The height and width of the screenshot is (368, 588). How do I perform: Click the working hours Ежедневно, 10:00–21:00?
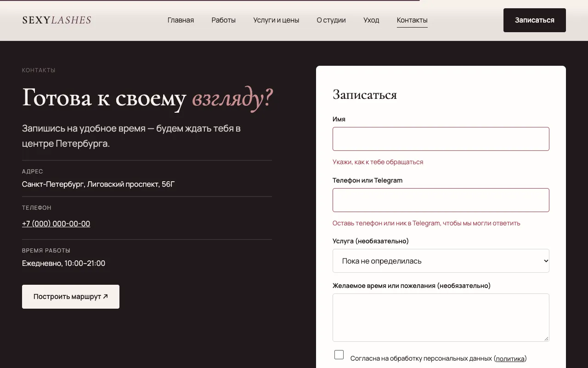click(x=63, y=264)
